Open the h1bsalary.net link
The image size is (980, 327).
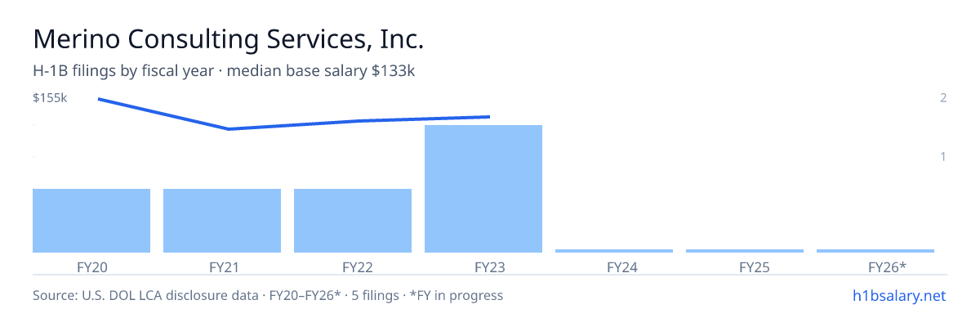pos(898,295)
